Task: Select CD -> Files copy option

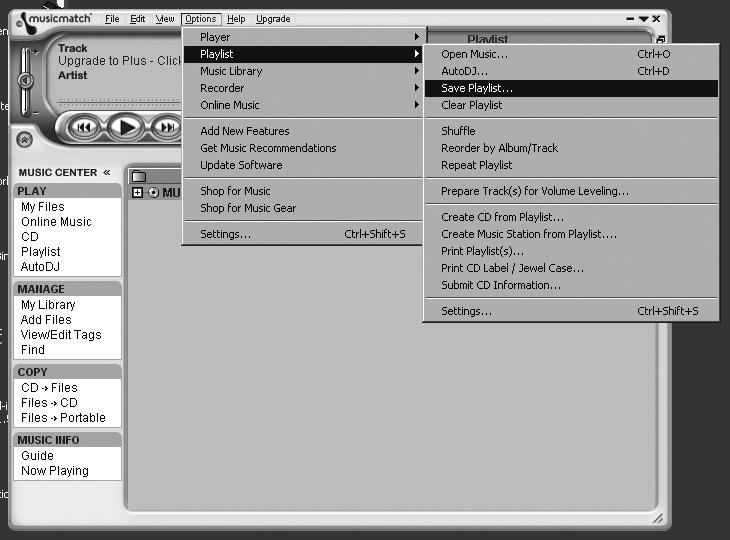Action: coord(49,388)
